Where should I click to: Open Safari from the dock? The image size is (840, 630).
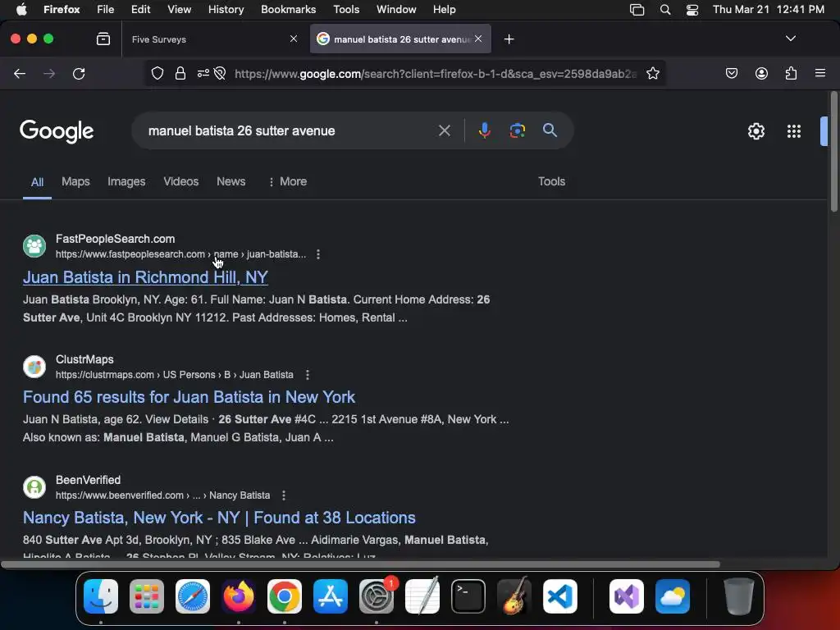click(x=193, y=596)
